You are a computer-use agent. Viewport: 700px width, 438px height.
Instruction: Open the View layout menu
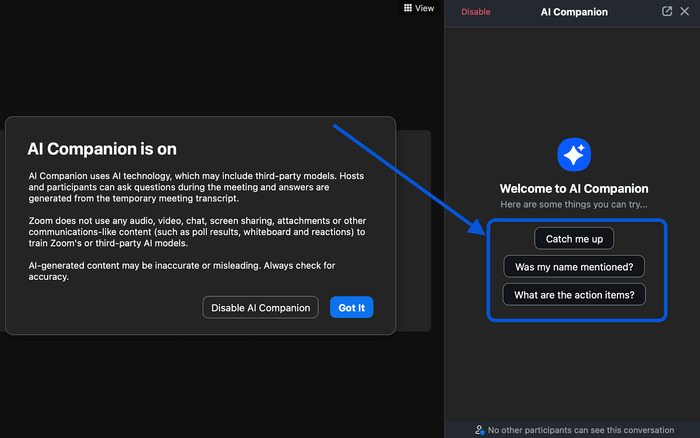(x=419, y=8)
